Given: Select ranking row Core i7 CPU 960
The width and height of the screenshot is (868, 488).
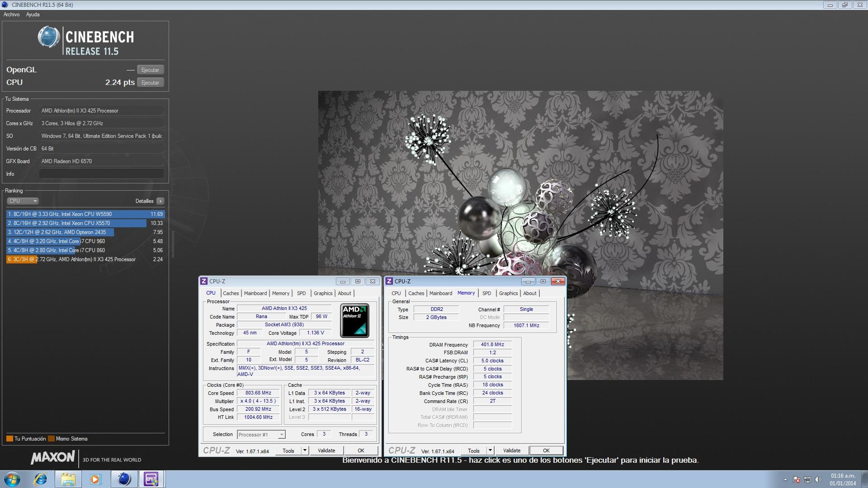Looking at the screenshot, I should 85,241.
